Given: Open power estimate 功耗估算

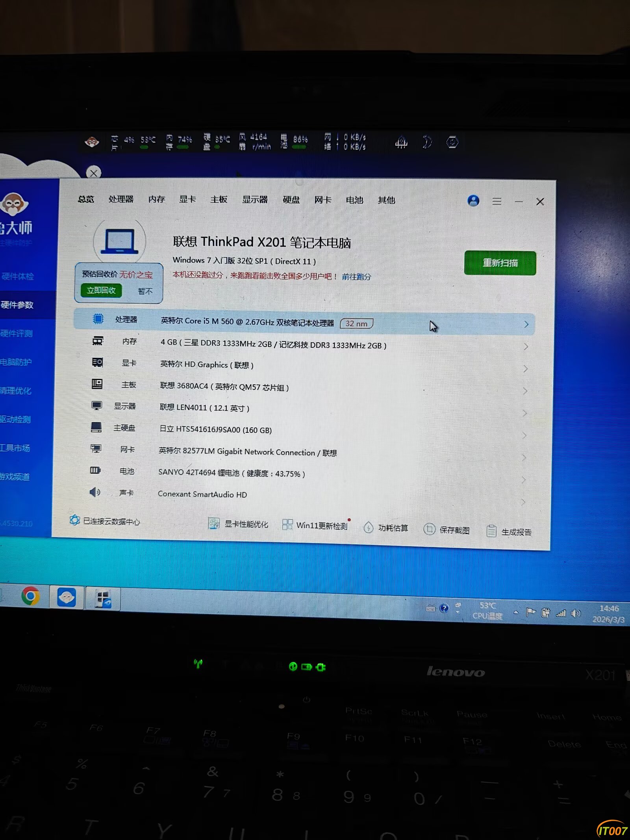Looking at the screenshot, I should coord(368,527).
